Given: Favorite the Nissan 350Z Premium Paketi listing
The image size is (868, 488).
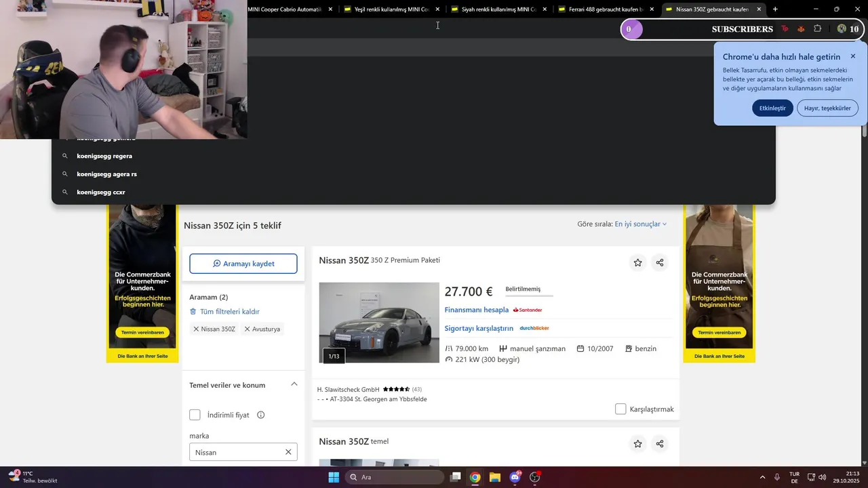Looking at the screenshot, I should coord(637,262).
